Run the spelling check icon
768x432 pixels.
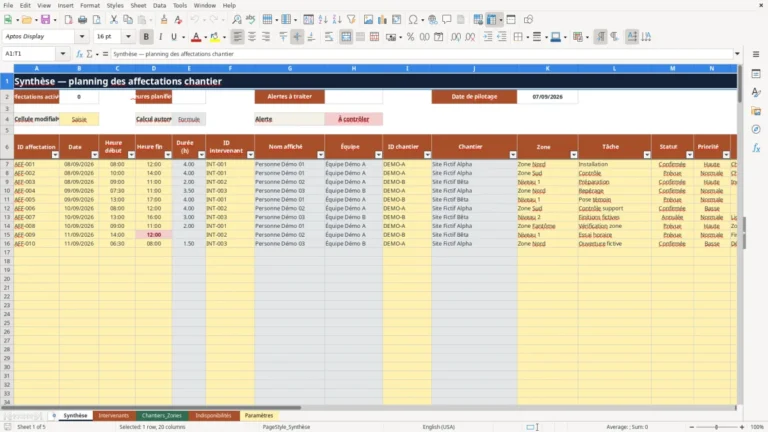coord(251,20)
